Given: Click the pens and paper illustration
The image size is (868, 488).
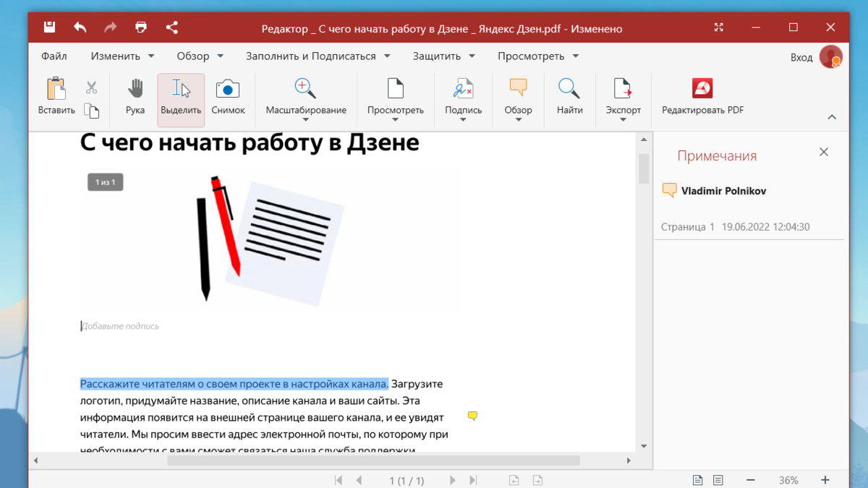Looking at the screenshot, I should click(x=270, y=239).
